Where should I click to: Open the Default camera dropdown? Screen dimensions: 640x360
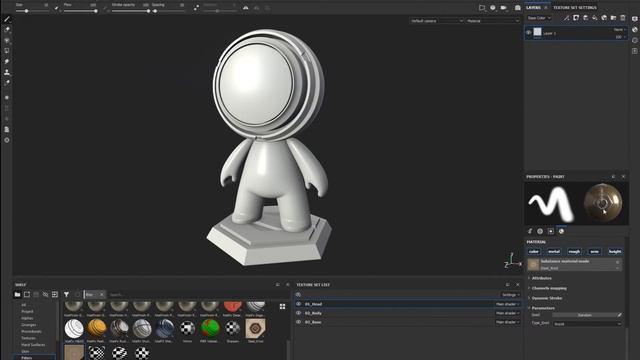[437, 21]
